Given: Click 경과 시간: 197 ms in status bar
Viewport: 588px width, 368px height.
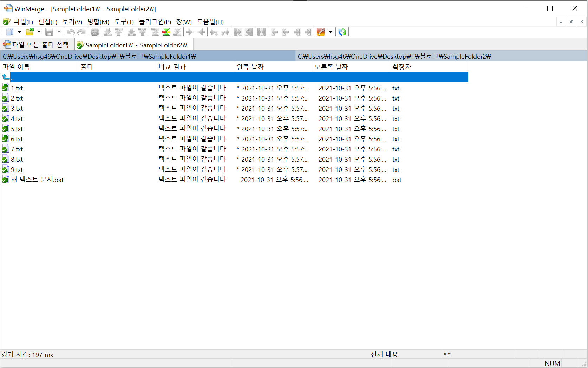Looking at the screenshot, I should tap(27, 355).
